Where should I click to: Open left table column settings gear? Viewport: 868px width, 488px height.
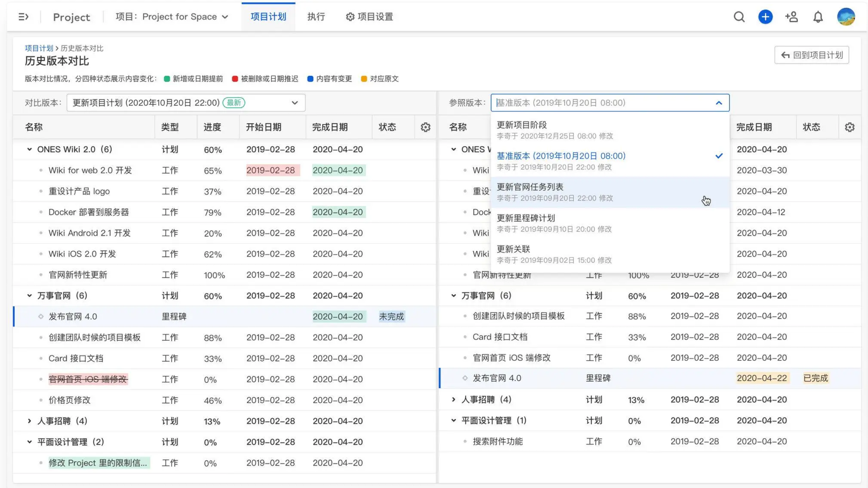tap(425, 127)
